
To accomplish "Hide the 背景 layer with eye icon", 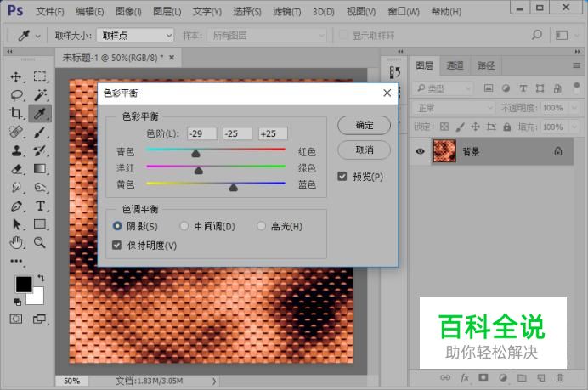I will coord(421,151).
